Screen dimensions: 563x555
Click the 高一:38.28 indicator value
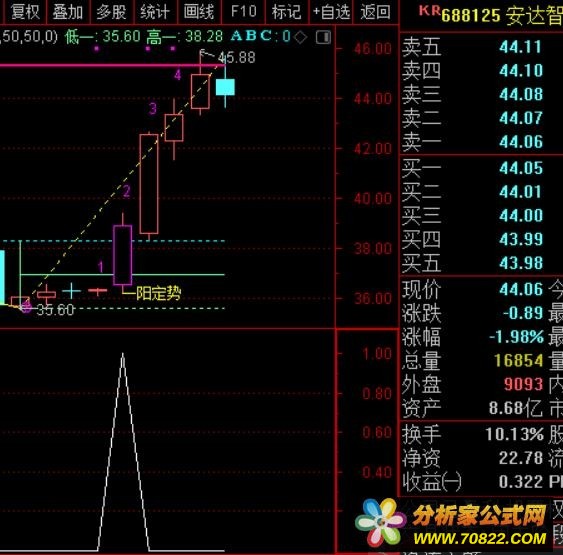pyautogui.click(x=185, y=37)
